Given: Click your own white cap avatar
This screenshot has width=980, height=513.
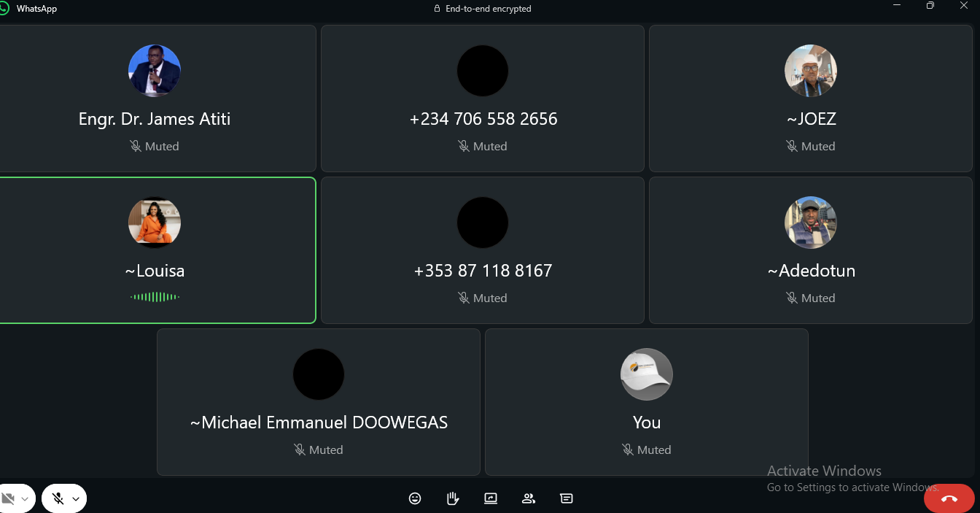Looking at the screenshot, I should pyautogui.click(x=646, y=374).
